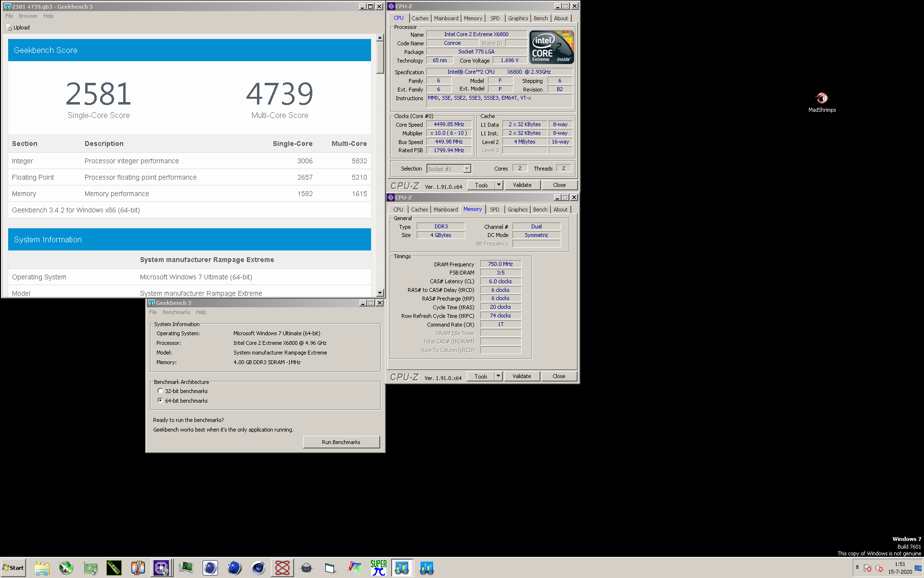The image size is (924, 578).
Task: Open About tab in CPU-Z processor window
Action: (x=561, y=18)
